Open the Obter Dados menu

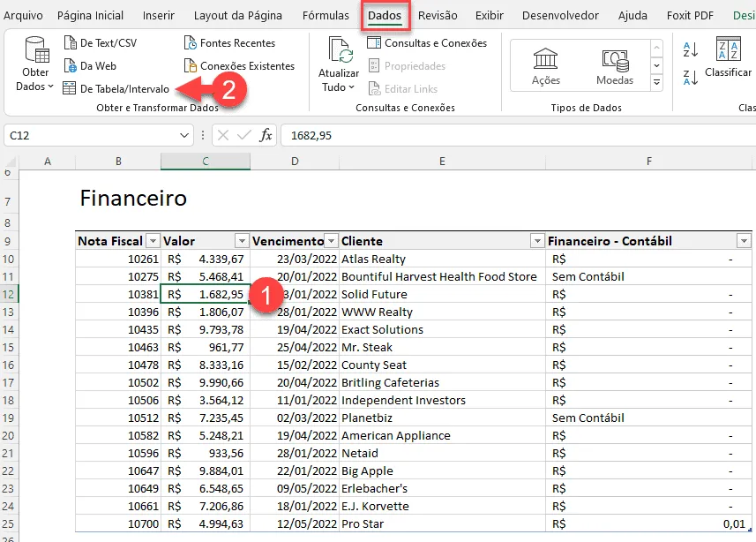click(35, 64)
